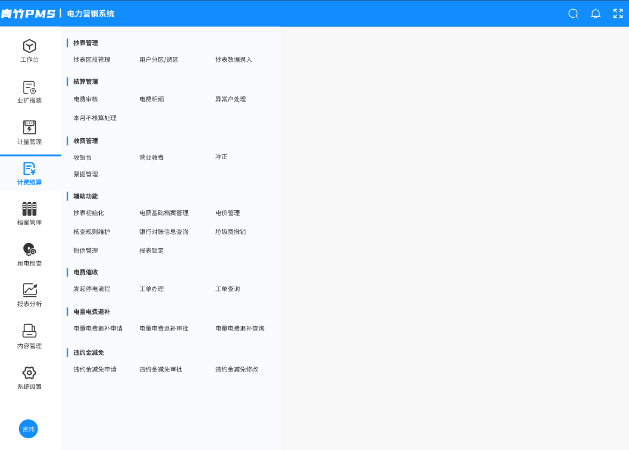Open the 冲正 link under 收费管理
Screen dimensions: 629x450
(221, 157)
